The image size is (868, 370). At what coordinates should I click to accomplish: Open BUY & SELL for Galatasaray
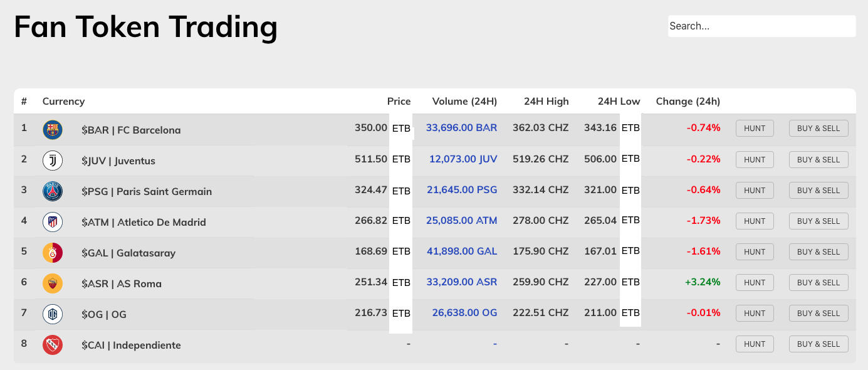(818, 251)
